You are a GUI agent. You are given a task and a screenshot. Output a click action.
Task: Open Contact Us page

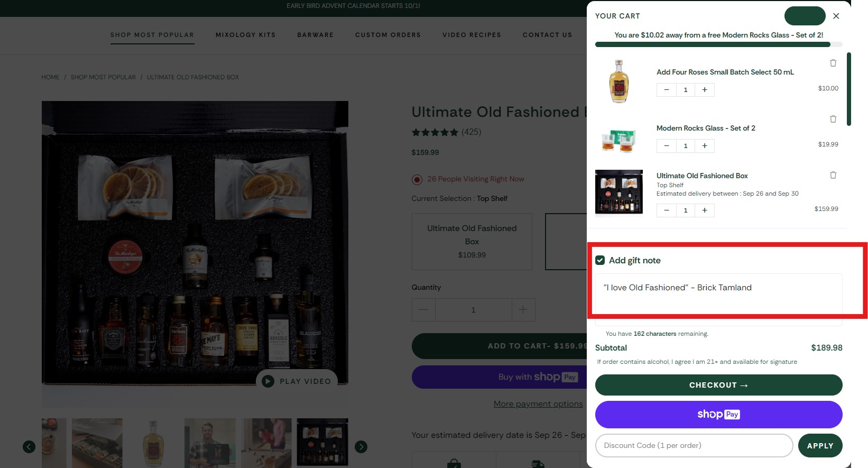548,35
